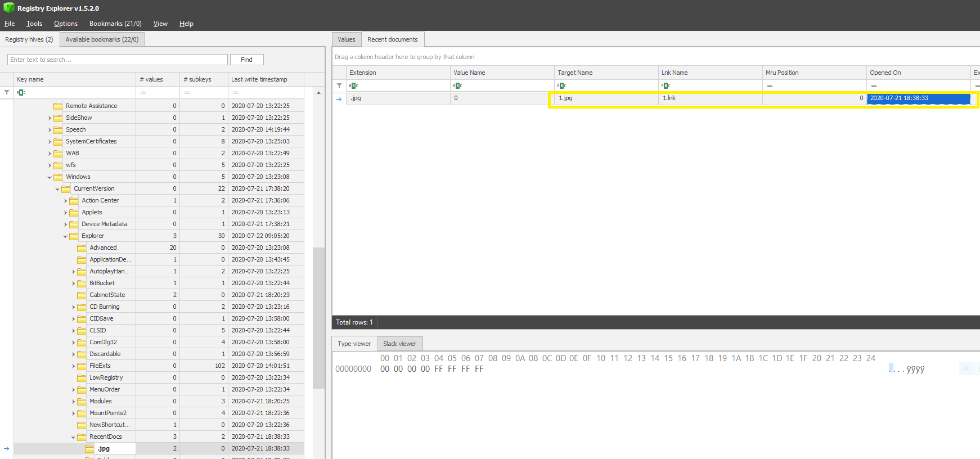Click the Registry Explorer app logo icon

pos(8,8)
